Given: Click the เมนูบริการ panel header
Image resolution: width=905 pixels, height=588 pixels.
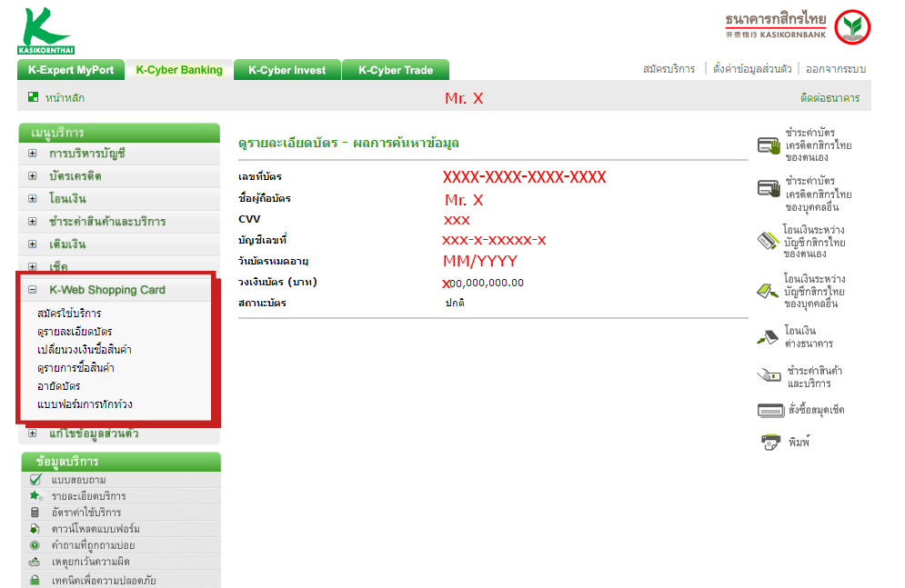Looking at the screenshot, I should [x=119, y=133].
